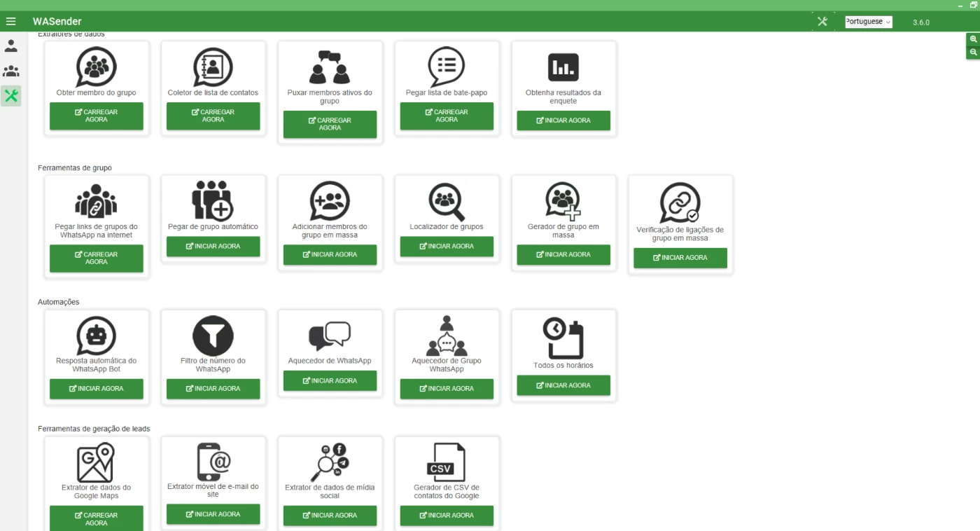Image resolution: width=980 pixels, height=531 pixels.
Task: Click the Resposta automática WhatsApp Bot icon
Action: click(x=96, y=336)
